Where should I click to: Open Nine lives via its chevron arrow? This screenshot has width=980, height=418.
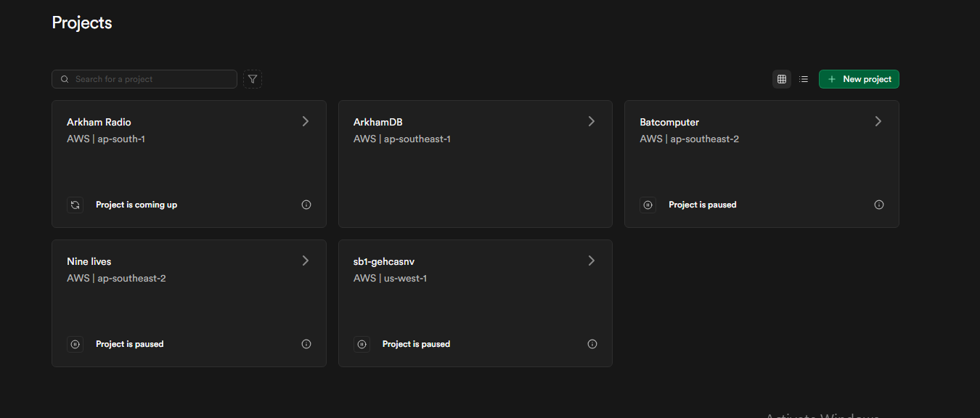point(306,261)
